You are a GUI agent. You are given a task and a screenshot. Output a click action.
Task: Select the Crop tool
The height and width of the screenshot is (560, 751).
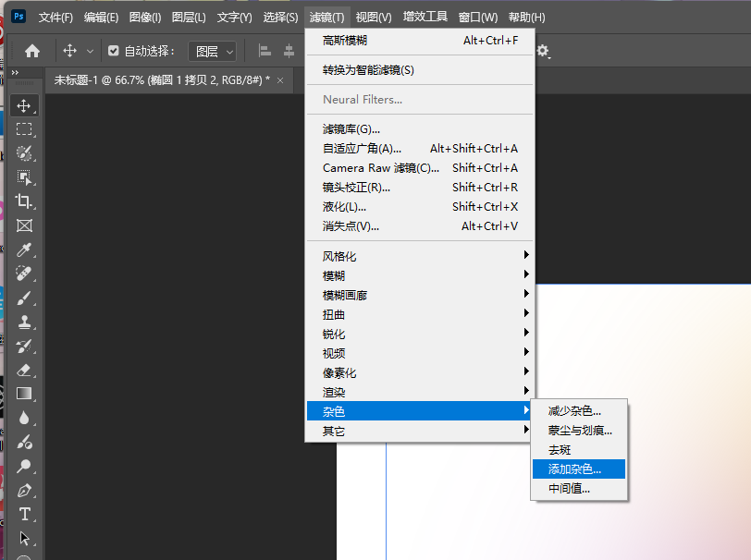pos(24,201)
